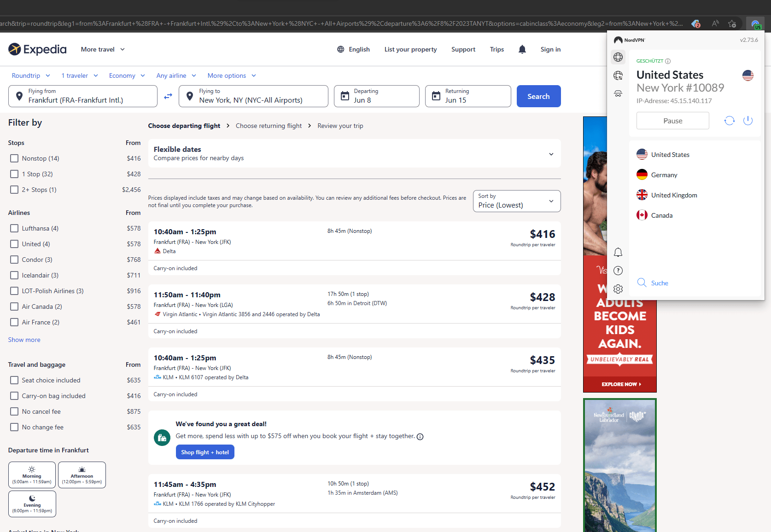This screenshot has width=771, height=532.
Task: Click the globe language icon beside English
Action: [341, 49]
